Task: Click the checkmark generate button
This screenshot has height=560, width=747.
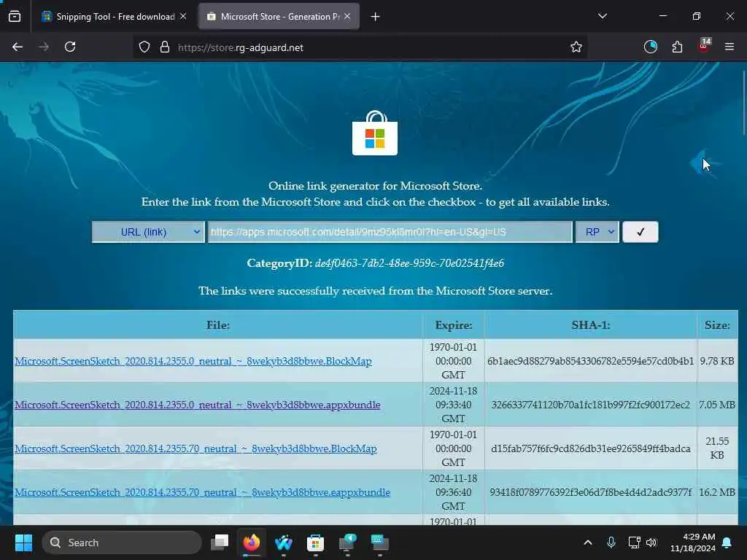Action: coord(640,232)
